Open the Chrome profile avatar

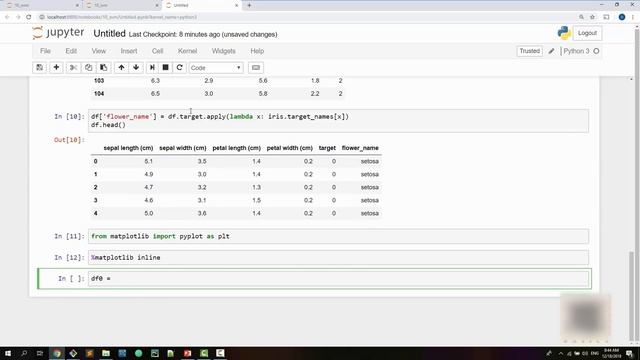tap(622, 17)
